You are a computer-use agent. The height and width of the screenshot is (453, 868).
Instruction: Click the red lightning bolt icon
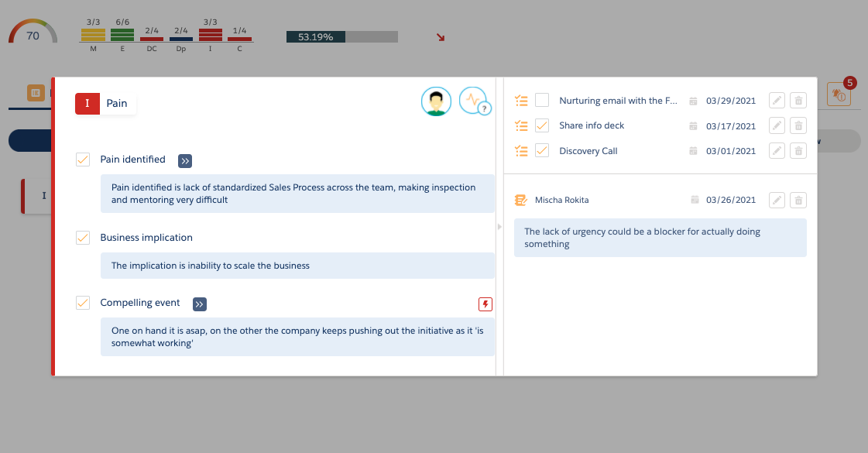point(485,304)
